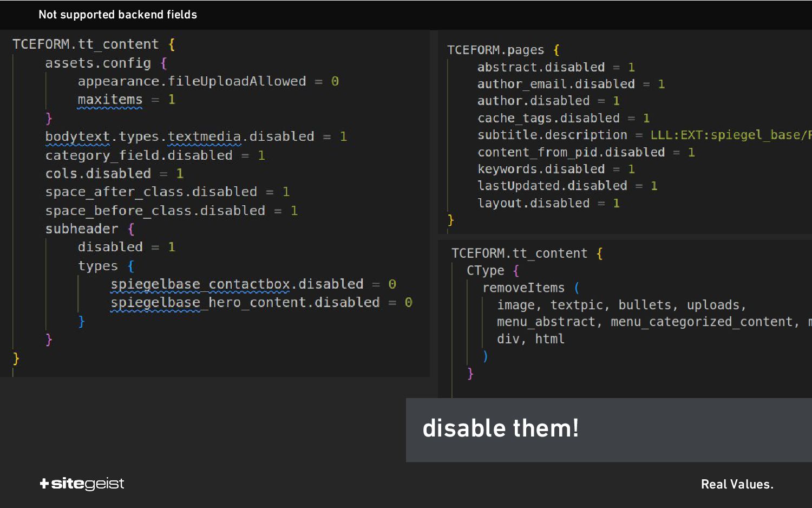
Task: Click the "disable them!" banner text
Action: coord(500,428)
